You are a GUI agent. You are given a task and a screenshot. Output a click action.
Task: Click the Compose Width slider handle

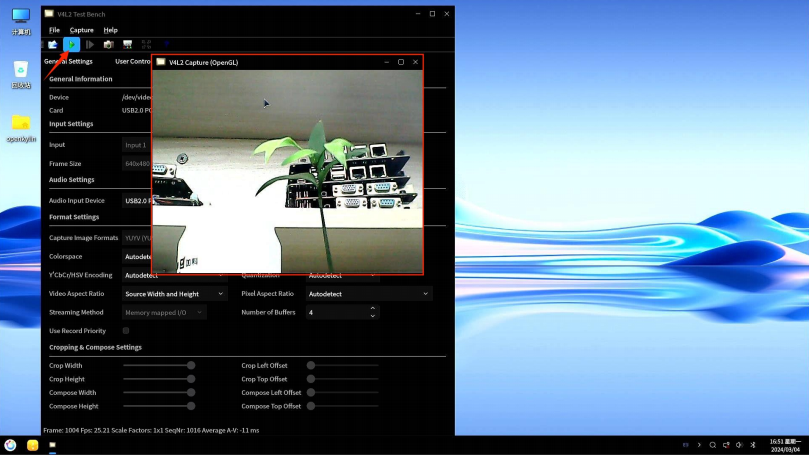pyautogui.click(x=191, y=393)
